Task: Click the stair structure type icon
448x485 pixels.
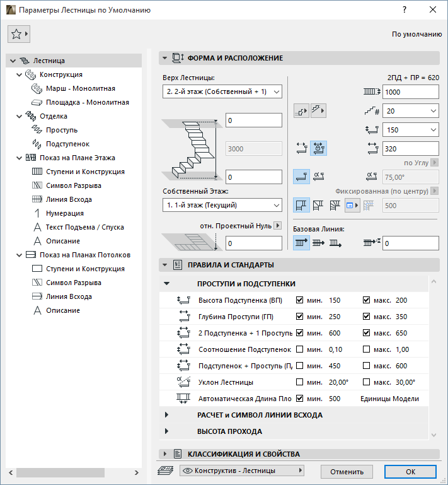Action: click(x=301, y=111)
